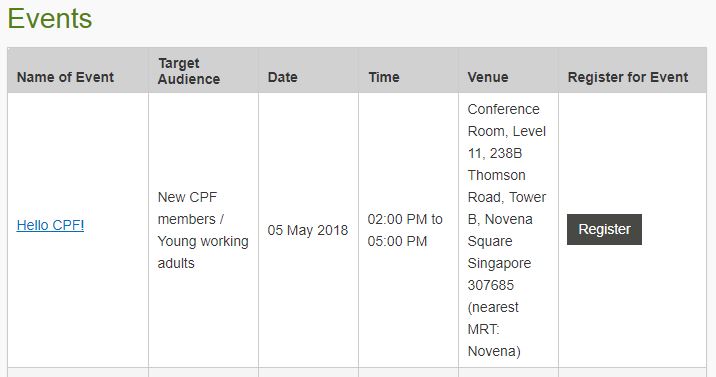Click the Events page heading

pos(50,19)
